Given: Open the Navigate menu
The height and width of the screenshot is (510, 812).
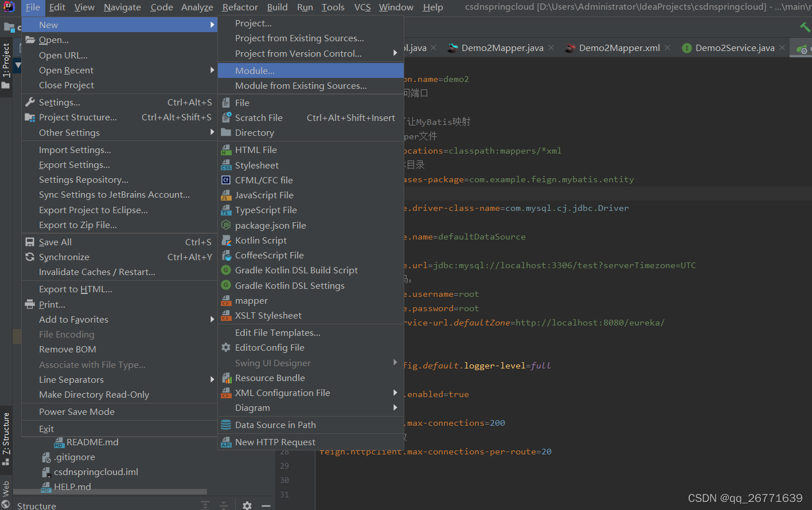Looking at the screenshot, I should (x=122, y=7).
